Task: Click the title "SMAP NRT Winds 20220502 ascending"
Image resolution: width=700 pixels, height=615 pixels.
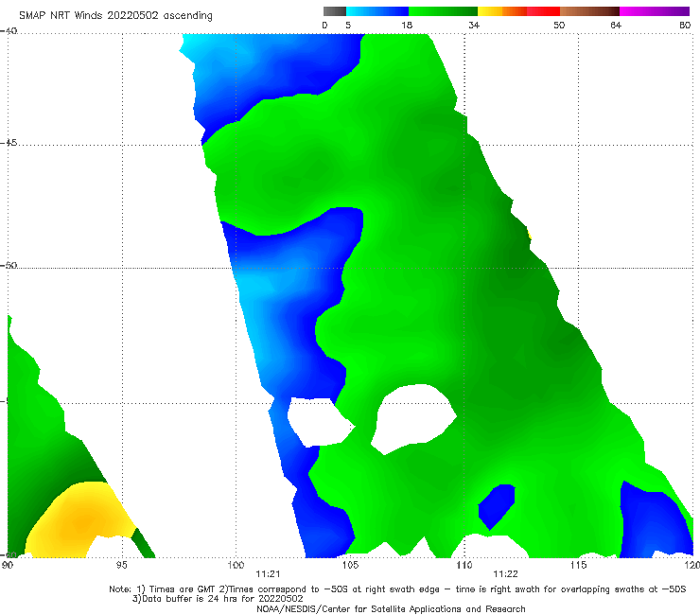Action: [x=115, y=15]
